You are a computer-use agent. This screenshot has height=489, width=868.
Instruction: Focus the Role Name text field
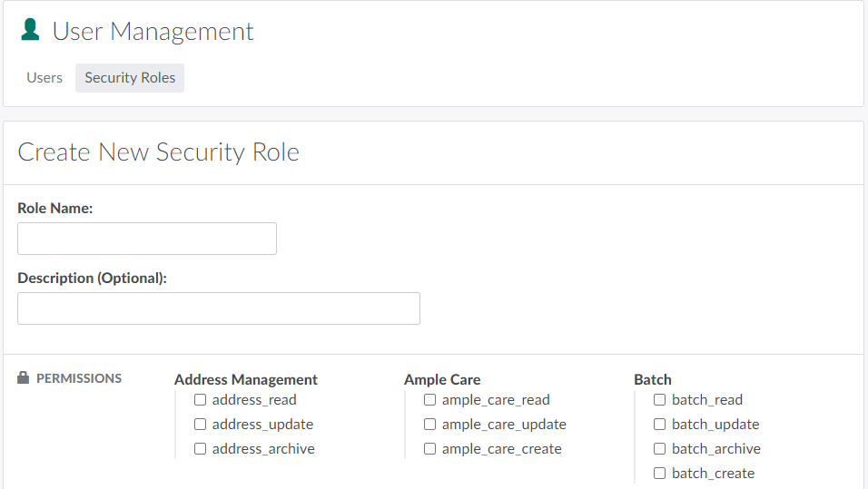(147, 239)
